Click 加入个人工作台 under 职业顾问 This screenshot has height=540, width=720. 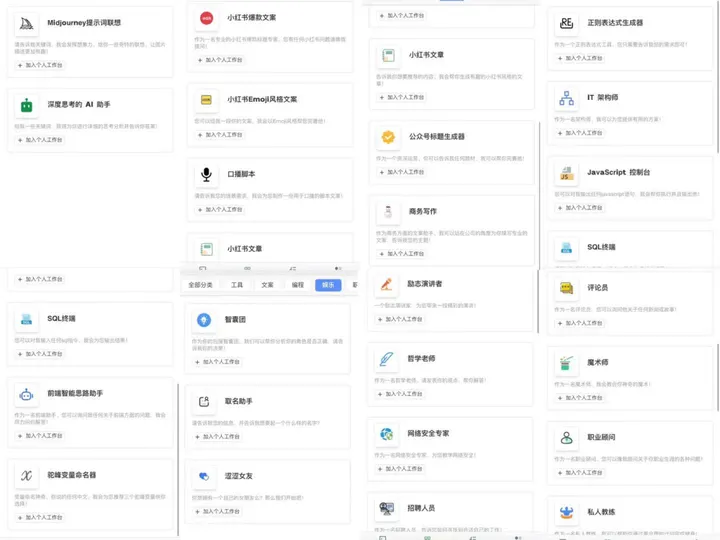point(580,473)
